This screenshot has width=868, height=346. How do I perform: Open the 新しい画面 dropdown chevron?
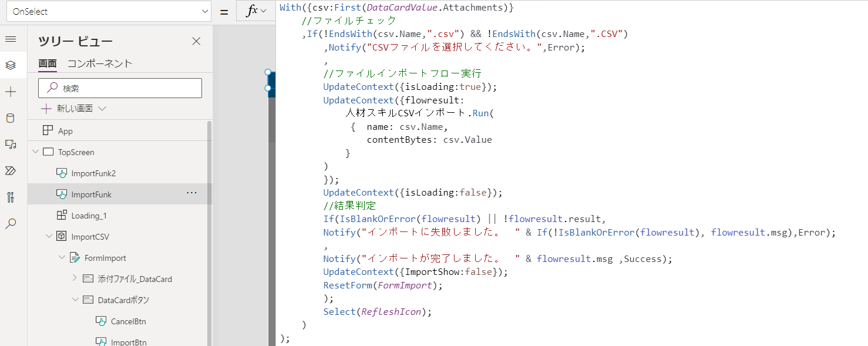tap(102, 109)
